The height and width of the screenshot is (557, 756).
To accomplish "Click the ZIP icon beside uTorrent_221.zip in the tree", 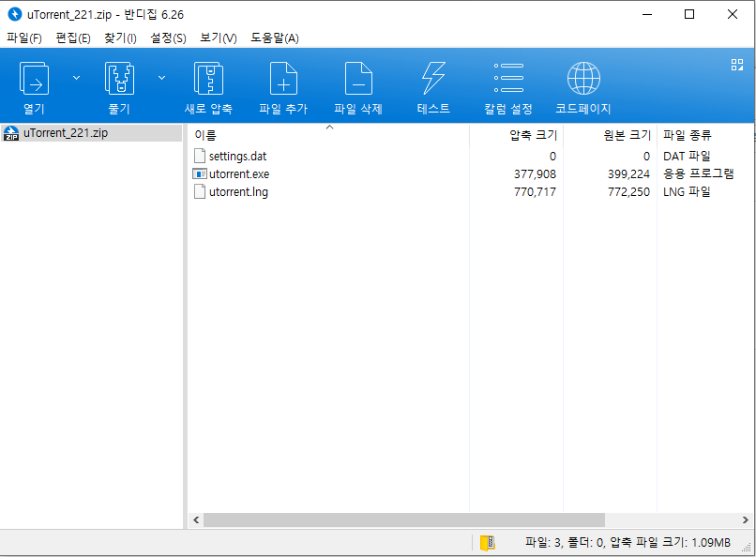I will (x=11, y=133).
